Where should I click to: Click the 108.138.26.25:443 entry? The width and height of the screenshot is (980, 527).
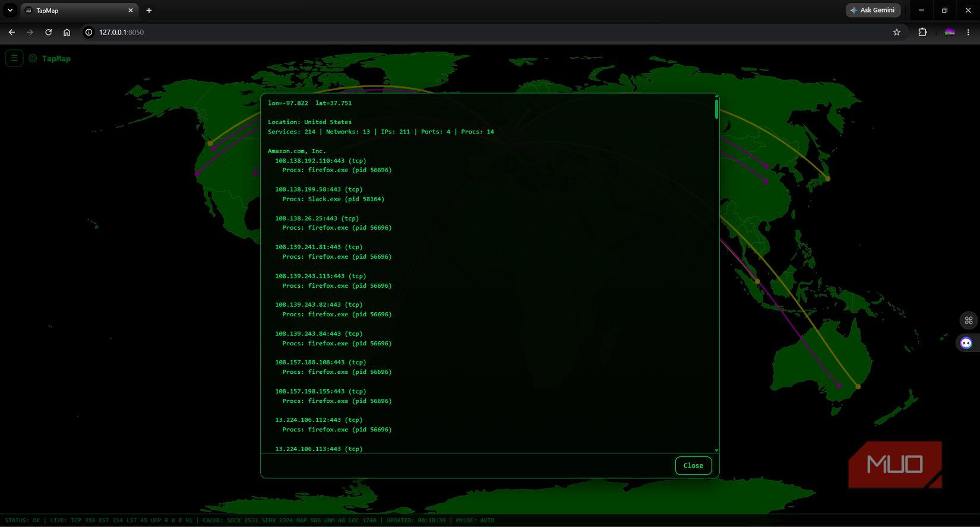tap(317, 218)
